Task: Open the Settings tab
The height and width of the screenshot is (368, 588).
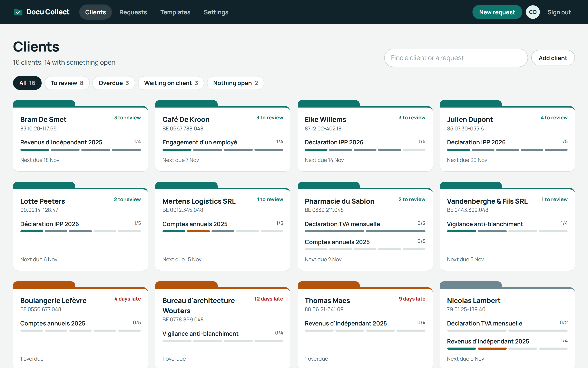Action: pyautogui.click(x=216, y=12)
